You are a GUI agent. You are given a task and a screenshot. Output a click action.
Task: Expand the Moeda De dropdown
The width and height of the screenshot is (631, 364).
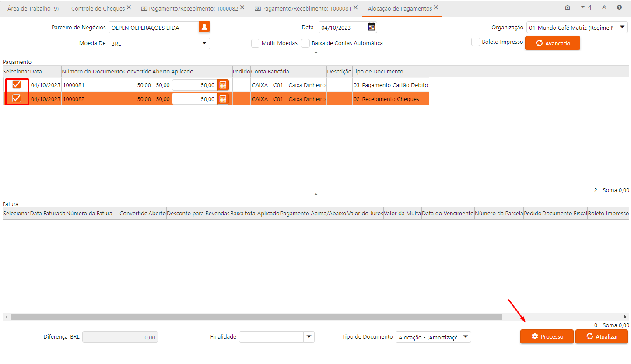(x=204, y=43)
